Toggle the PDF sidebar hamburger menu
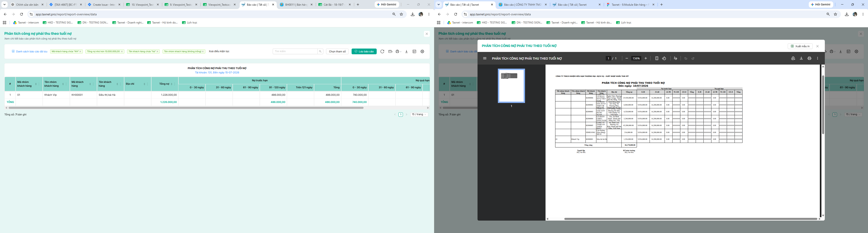Image resolution: width=868 pixels, height=233 pixels. click(x=485, y=58)
